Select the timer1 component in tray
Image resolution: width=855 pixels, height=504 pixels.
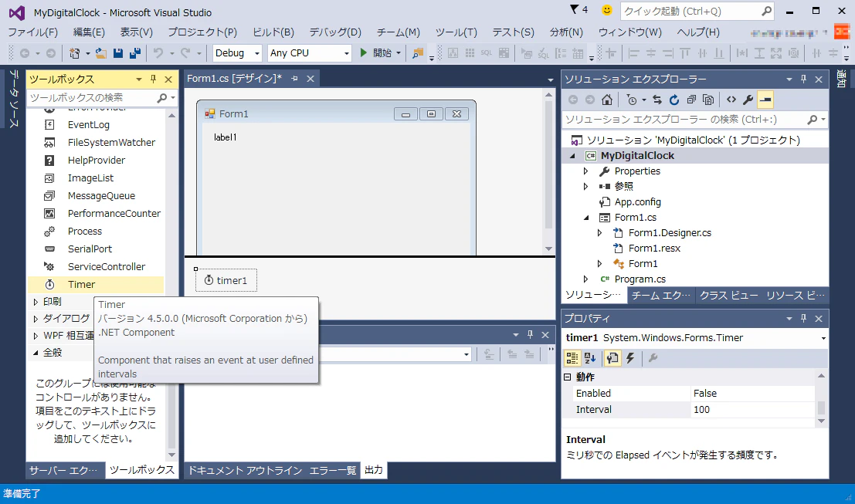tap(226, 280)
